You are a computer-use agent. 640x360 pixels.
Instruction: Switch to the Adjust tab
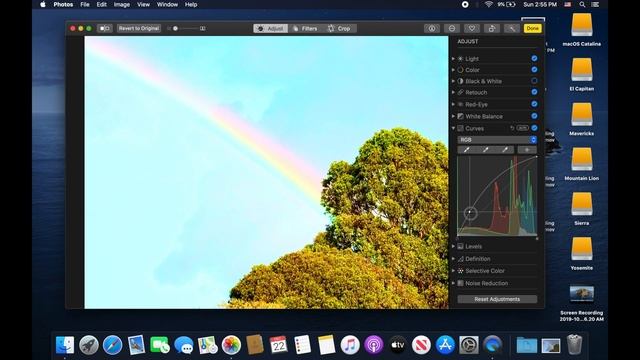tap(270, 28)
